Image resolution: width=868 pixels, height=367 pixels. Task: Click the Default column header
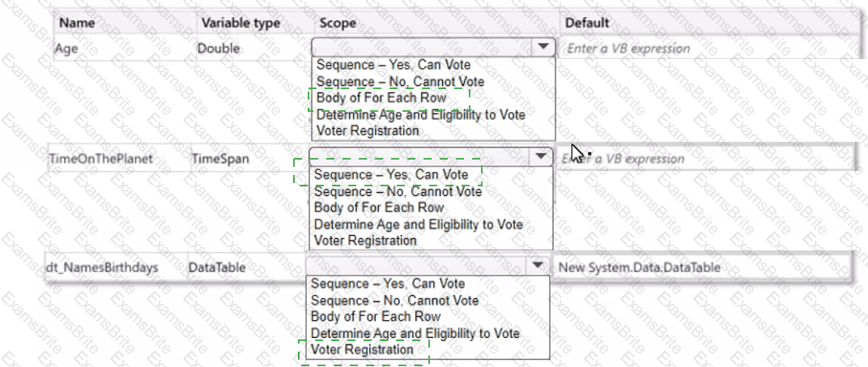tap(587, 23)
